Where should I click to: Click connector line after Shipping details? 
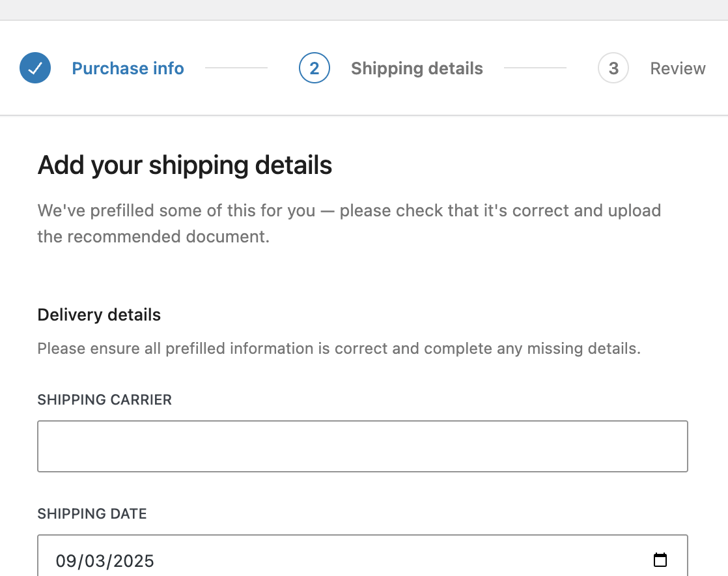pos(535,68)
